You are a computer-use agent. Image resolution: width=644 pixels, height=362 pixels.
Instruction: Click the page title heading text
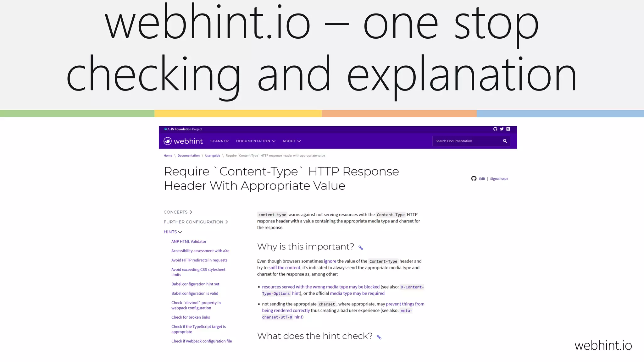281,178
